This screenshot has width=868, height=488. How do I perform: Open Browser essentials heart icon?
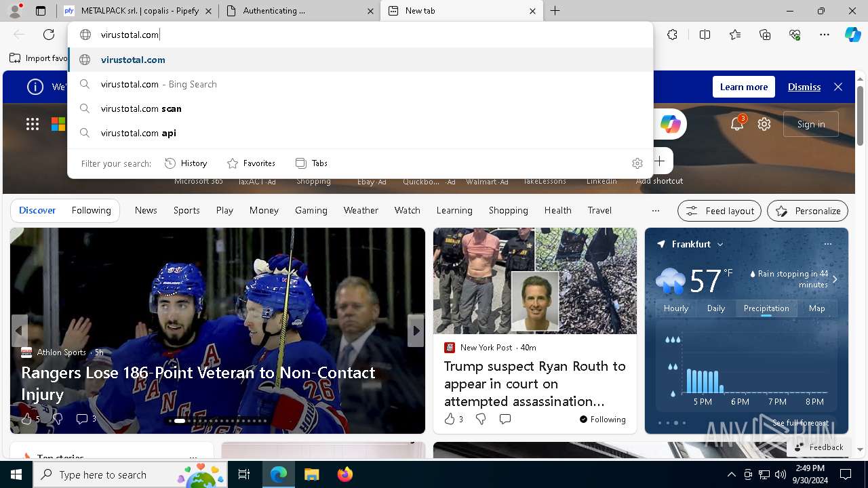click(795, 35)
